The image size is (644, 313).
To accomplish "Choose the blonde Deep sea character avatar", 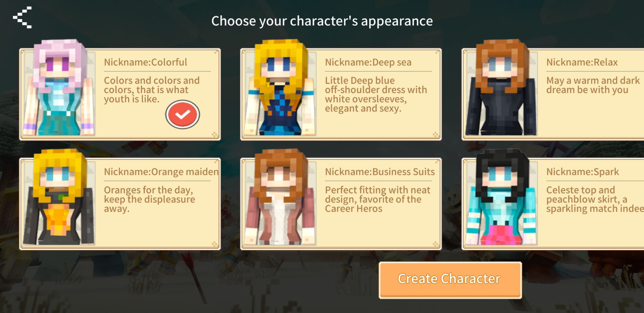I will pyautogui.click(x=280, y=88).
